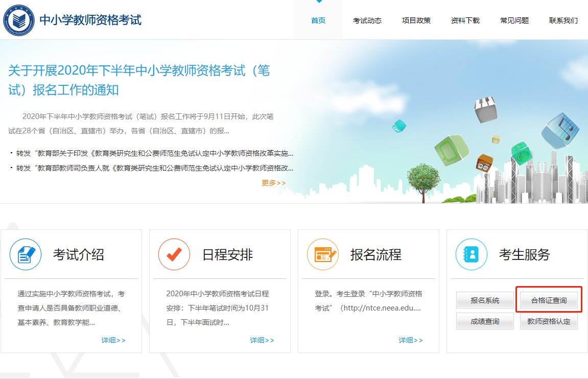
Task: Go to 考试动态 in navigation bar
Action: pyautogui.click(x=367, y=20)
